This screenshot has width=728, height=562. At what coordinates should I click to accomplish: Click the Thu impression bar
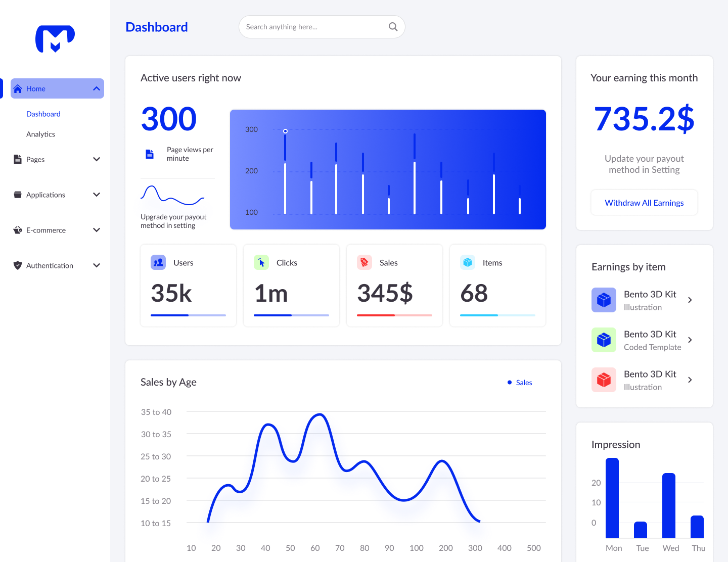coord(697,527)
